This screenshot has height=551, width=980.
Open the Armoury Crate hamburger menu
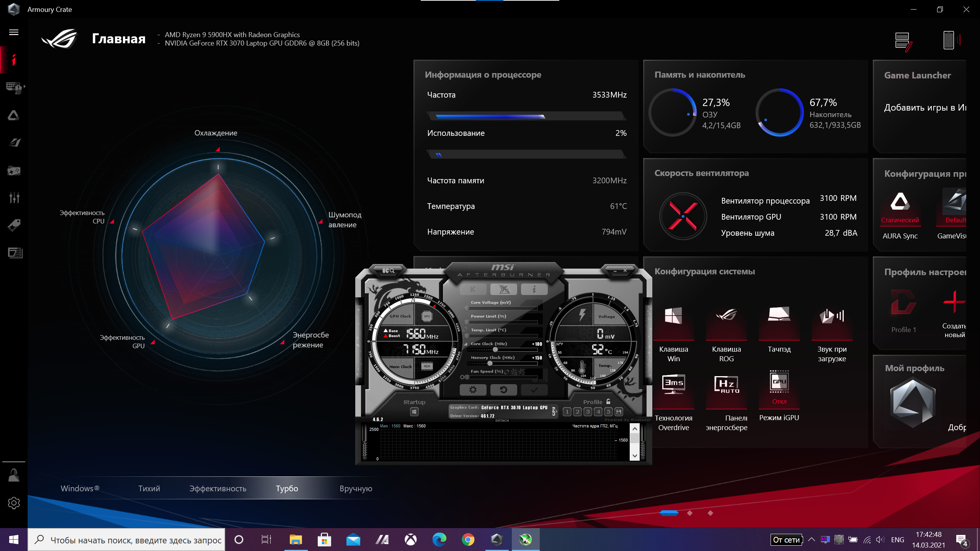click(x=14, y=32)
